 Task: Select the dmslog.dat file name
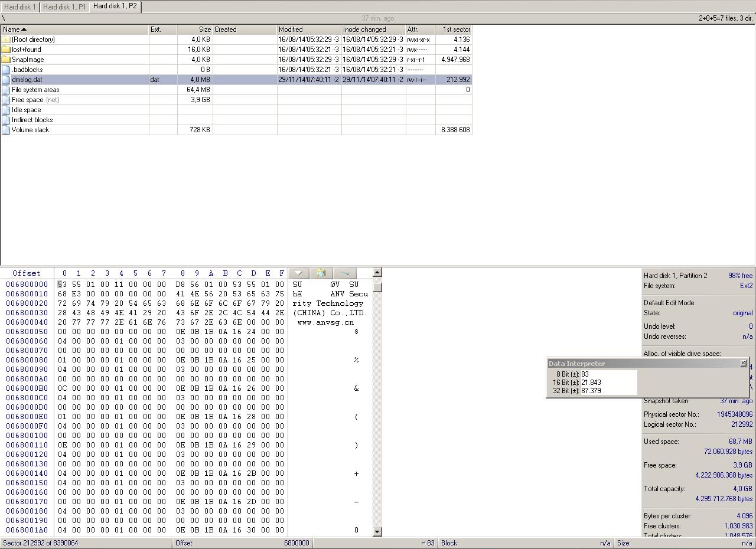tap(27, 80)
